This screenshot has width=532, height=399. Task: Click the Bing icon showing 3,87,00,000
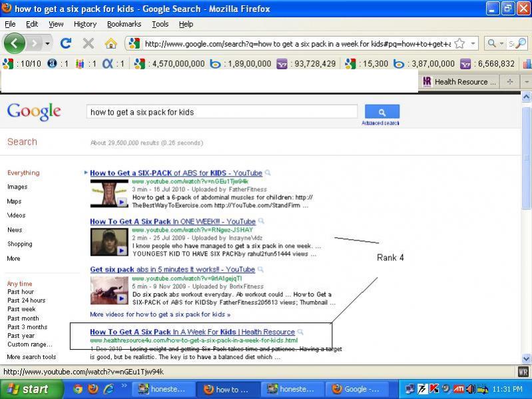click(399, 64)
